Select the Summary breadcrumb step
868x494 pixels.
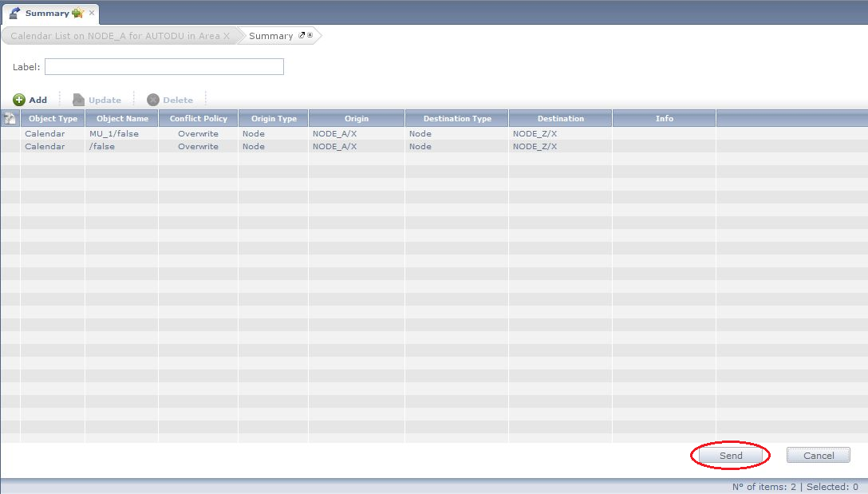[270, 35]
